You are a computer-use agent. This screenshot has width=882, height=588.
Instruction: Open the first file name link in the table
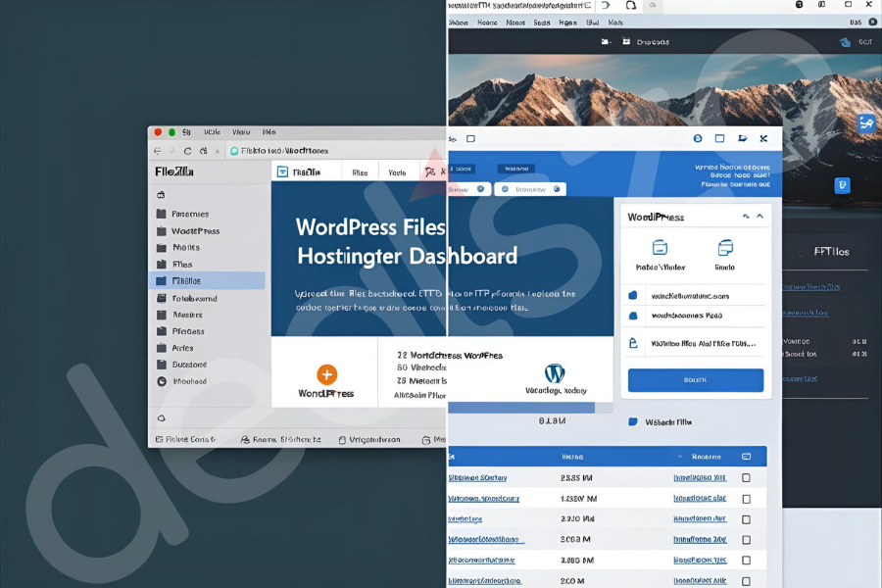[x=477, y=477]
